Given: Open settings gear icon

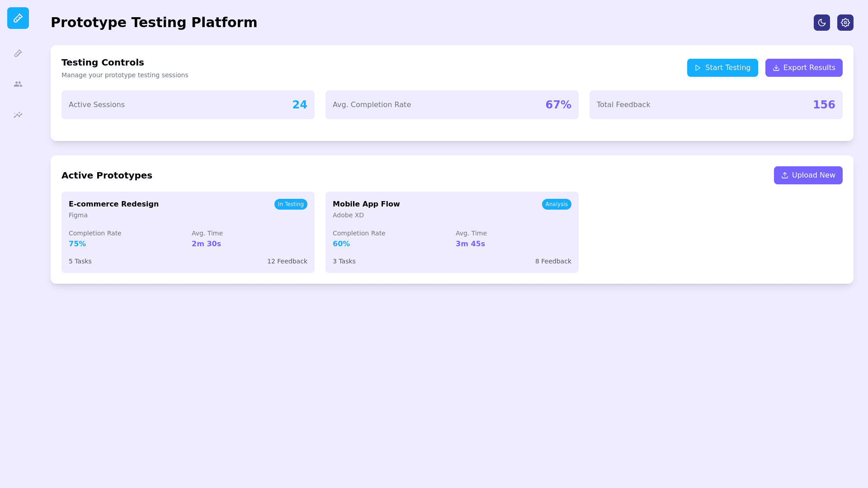Looking at the screenshot, I should 845,23.
